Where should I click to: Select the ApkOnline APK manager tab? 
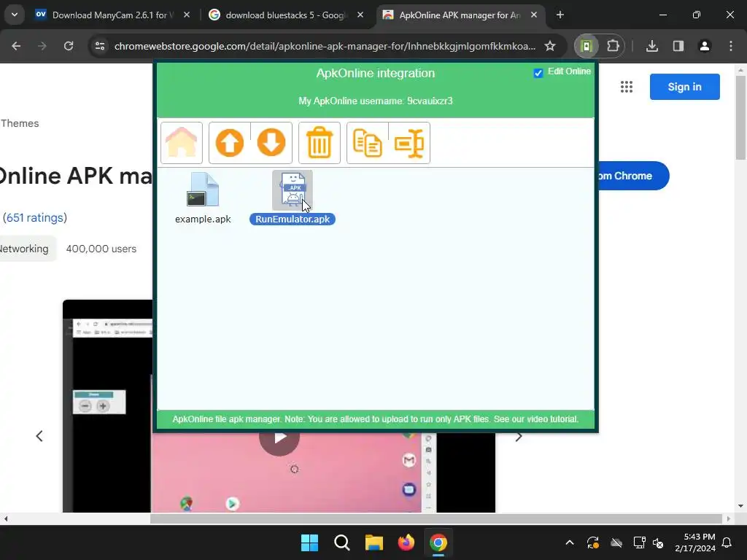click(x=460, y=15)
